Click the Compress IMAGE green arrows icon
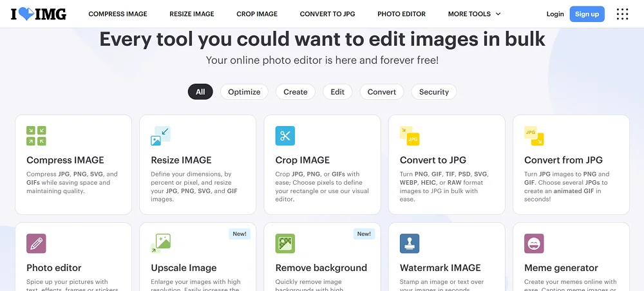644x291 pixels. pyautogui.click(x=36, y=136)
